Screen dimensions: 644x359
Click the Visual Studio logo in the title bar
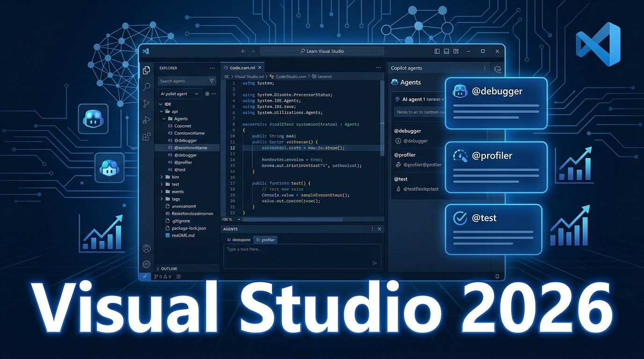coord(146,51)
